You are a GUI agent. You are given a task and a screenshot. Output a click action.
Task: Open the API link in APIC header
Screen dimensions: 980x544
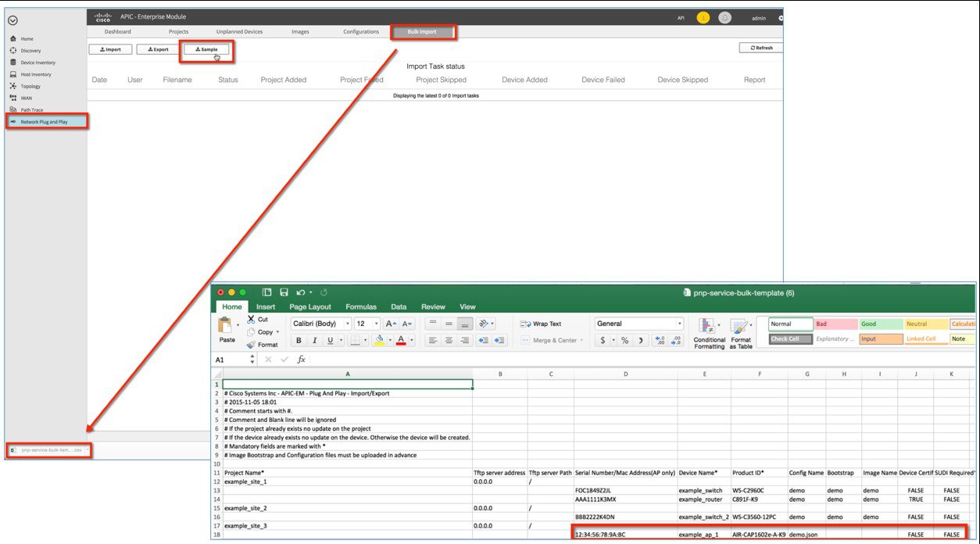point(681,17)
